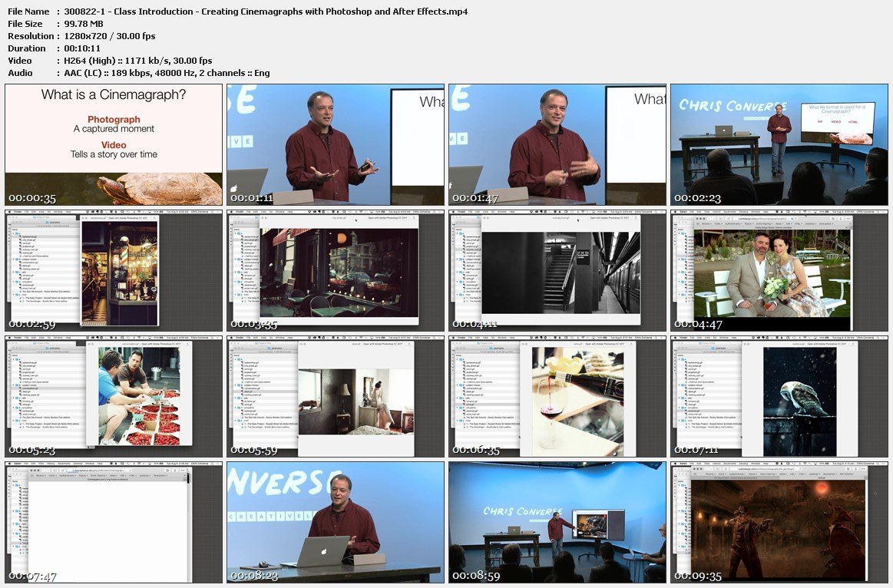
Task: Open the thumbnail stamped 00:01:11
Action: coord(336,144)
